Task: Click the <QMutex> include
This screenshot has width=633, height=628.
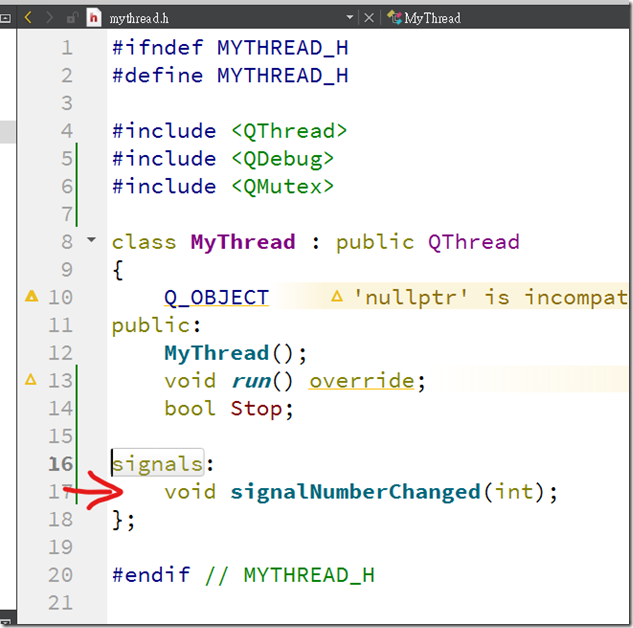Action: click(x=283, y=186)
